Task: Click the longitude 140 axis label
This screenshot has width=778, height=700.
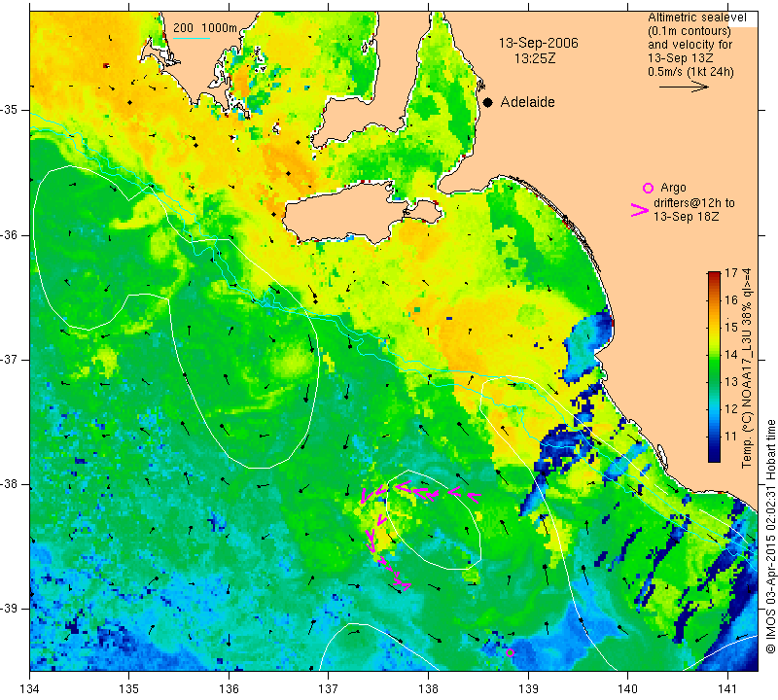Action: (627, 689)
